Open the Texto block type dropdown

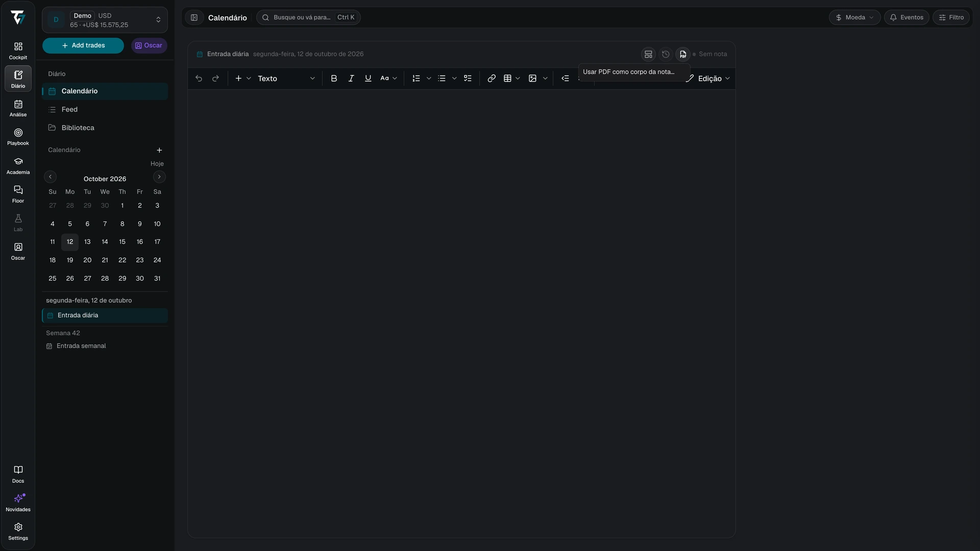[286, 79]
